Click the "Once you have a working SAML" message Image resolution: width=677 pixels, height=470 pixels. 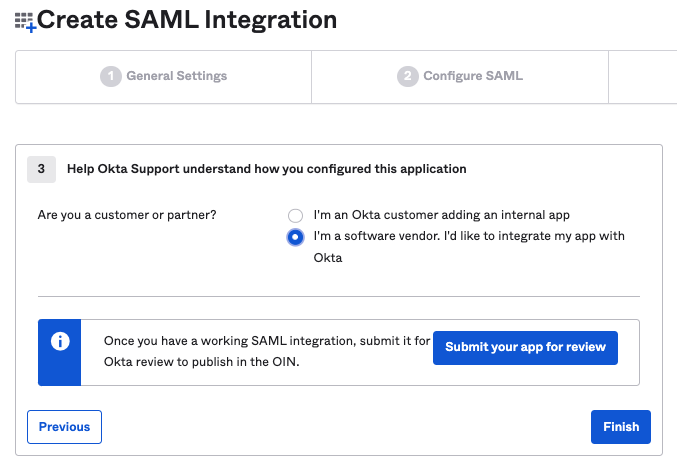[267, 351]
